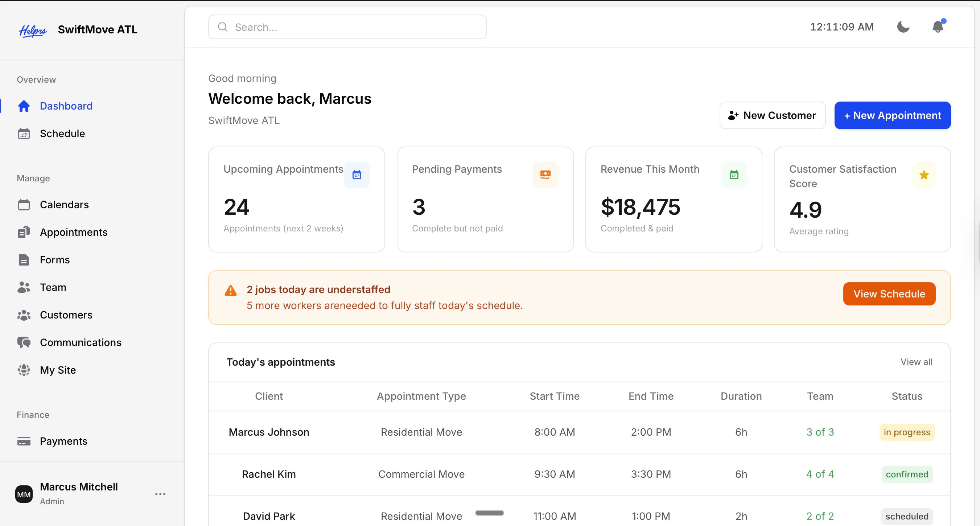
Task: Click the Upcoming Appointments calendar icon
Action: pos(357,175)
